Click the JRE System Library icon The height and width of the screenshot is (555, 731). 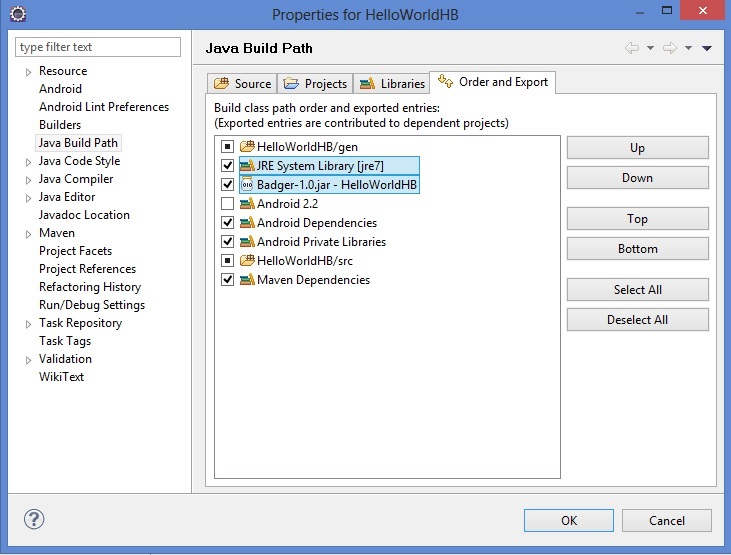point(247,166)
